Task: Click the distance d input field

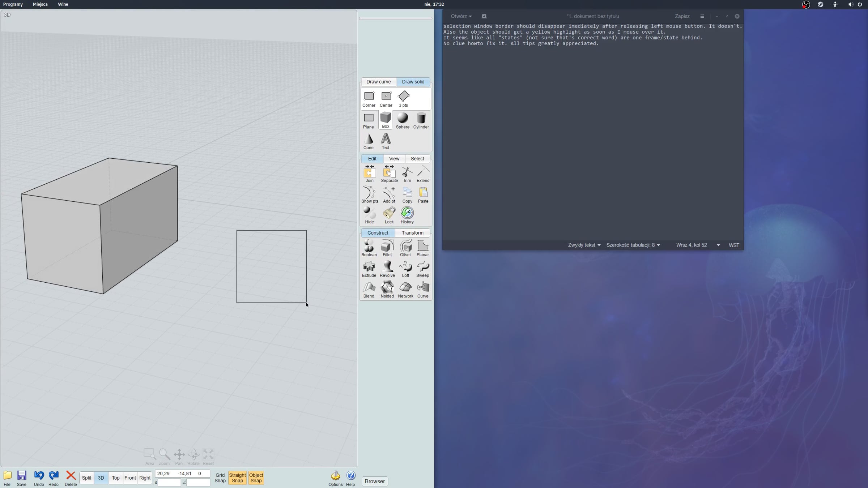Action: coord(169,482)
